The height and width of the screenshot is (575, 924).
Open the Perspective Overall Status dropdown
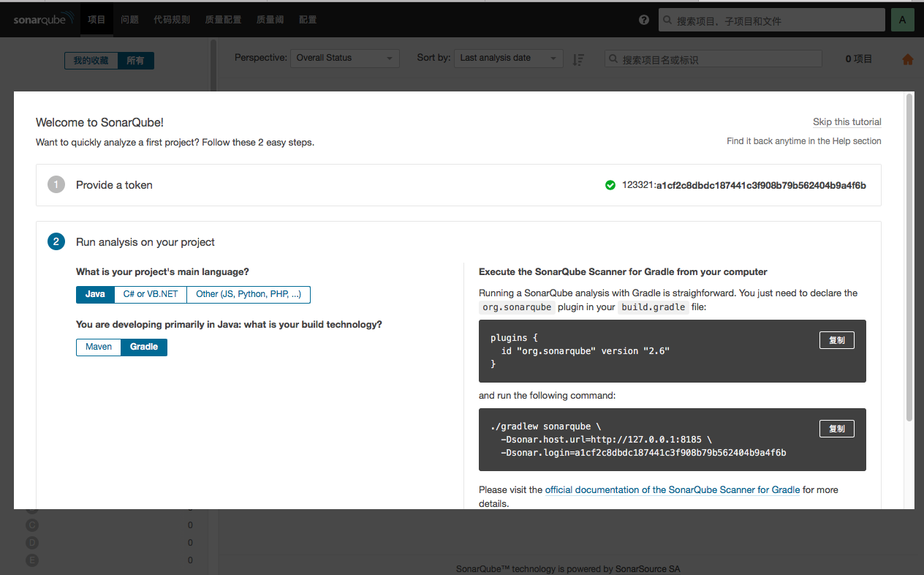pyautogui.click(x=345, y=58)
